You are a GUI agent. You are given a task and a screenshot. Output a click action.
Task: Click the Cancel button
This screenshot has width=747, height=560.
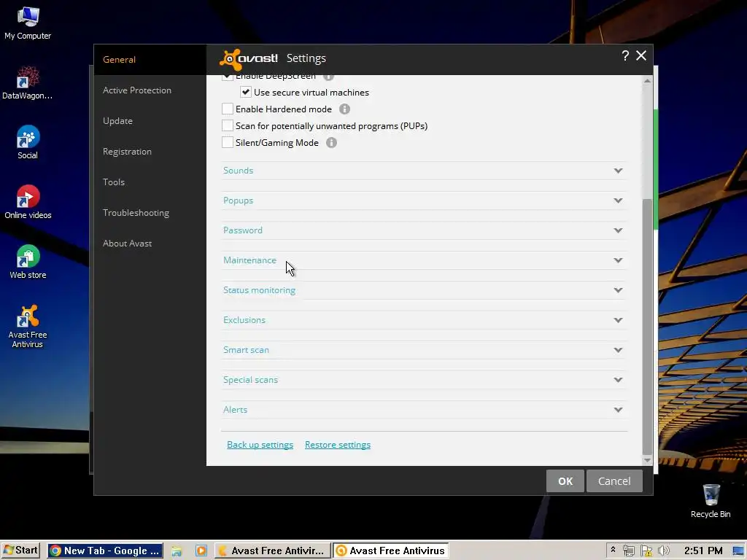(614, 481)
